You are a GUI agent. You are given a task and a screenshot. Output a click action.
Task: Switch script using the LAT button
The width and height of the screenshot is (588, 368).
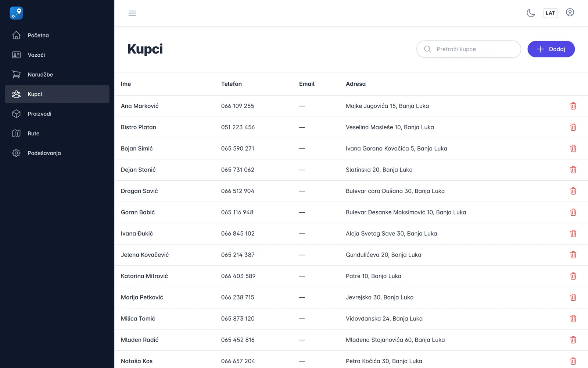tap(550, 13)
